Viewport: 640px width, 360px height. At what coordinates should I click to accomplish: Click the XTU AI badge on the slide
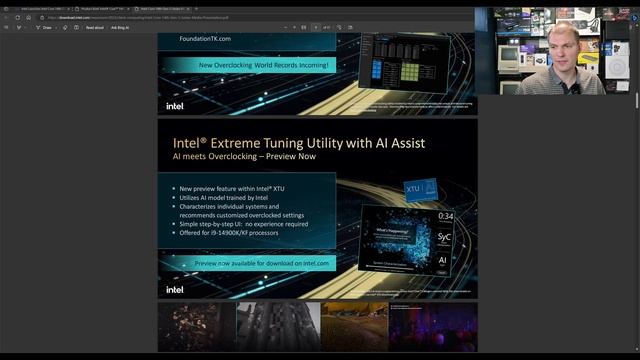pos(421,189)
